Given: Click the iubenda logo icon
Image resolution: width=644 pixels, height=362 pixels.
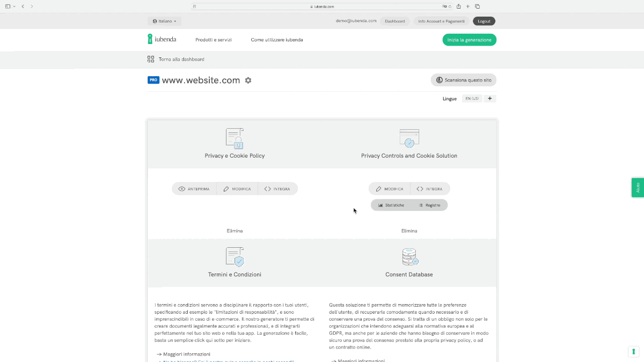Looking at the screenshot, I should [x=150, y=39].
